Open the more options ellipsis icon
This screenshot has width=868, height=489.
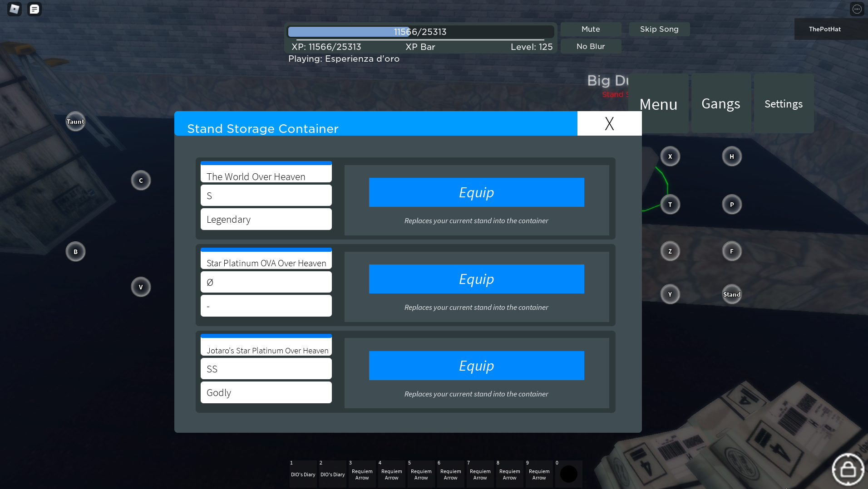coord(857,9)
